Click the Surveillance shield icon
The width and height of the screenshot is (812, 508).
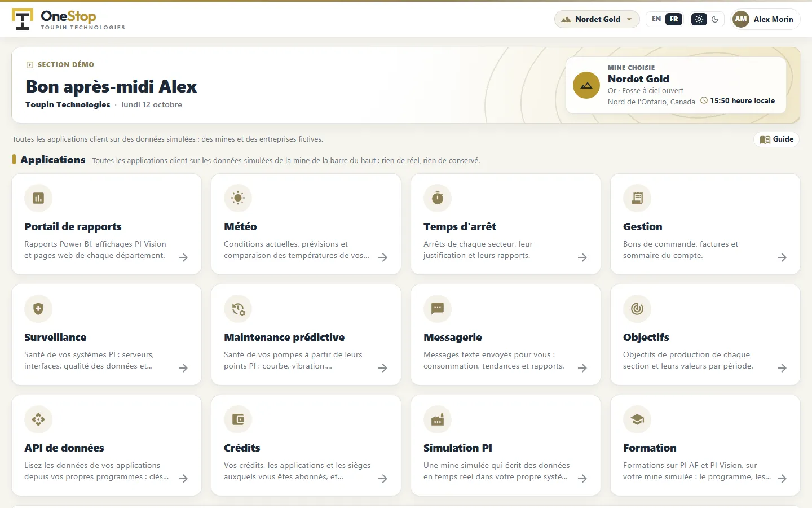click(x=38, y=309)
